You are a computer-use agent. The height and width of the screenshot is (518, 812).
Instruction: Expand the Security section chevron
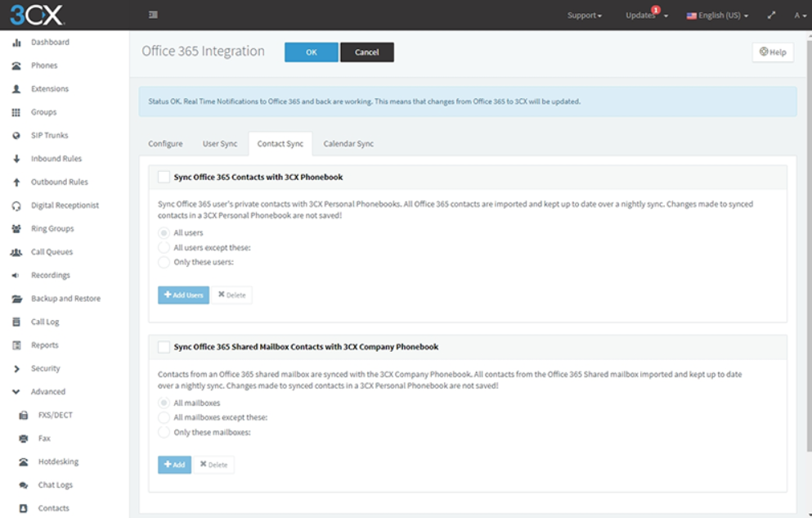click(x=16, y=369)
